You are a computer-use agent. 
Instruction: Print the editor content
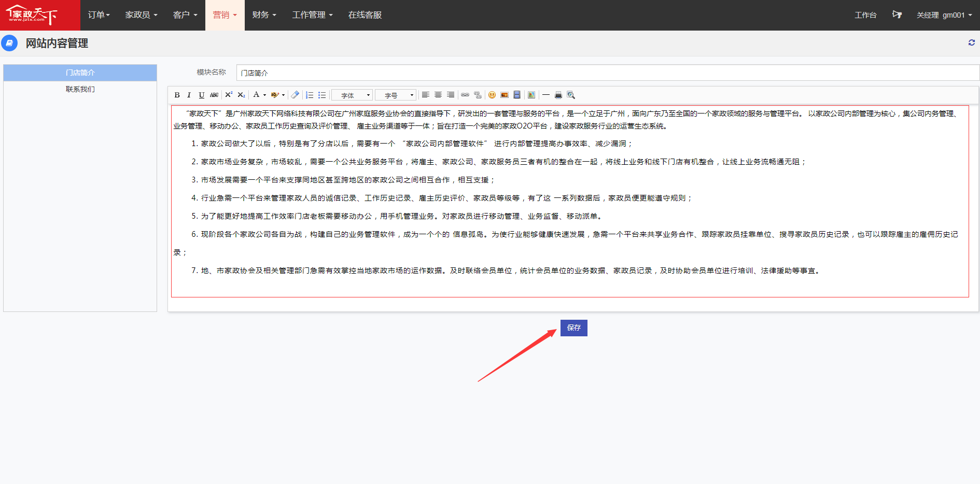click(x=558, y=95)
